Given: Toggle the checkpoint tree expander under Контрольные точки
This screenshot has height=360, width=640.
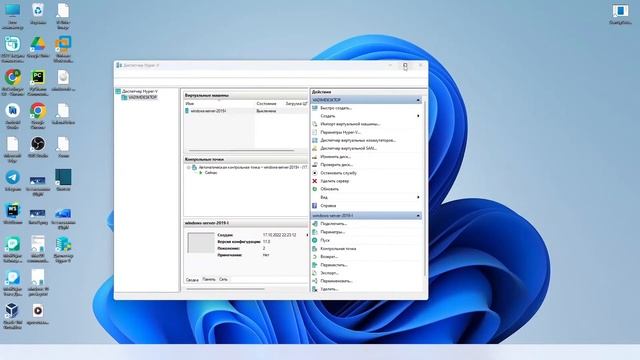Looking at the screenshot, I should click(x=189, y=167).
